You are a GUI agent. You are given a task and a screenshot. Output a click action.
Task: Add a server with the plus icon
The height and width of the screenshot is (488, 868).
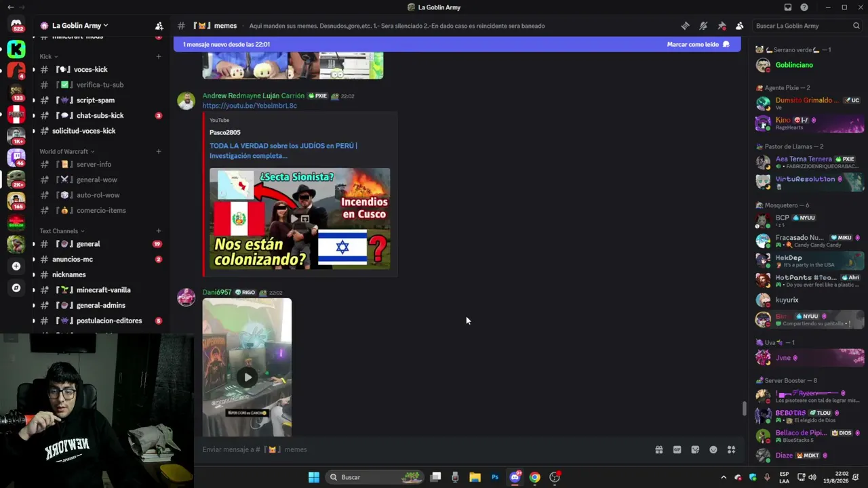[x=16, y=266]
